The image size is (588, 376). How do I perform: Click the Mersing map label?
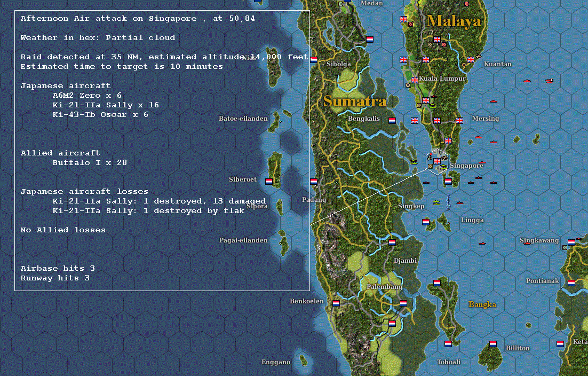486,119
